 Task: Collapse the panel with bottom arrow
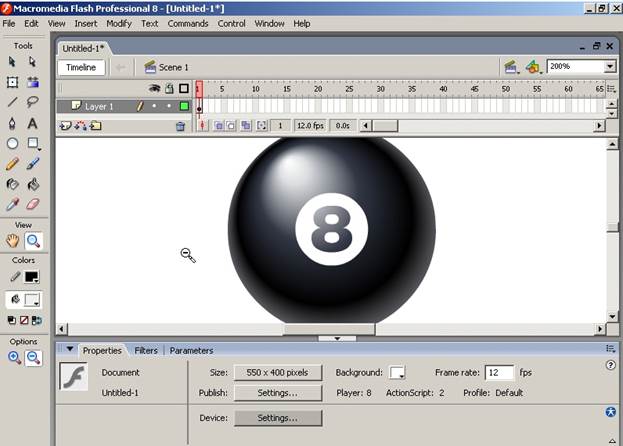pyautogui.click(x=337, y=339)
